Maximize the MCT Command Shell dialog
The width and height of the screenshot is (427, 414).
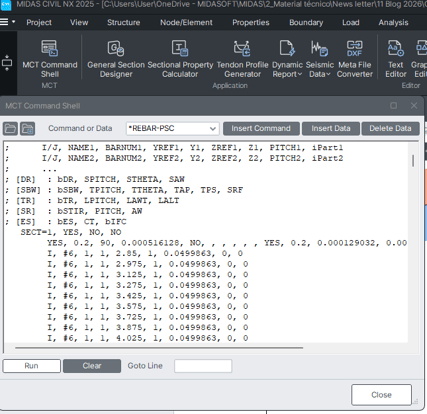(x=393, y=106)
